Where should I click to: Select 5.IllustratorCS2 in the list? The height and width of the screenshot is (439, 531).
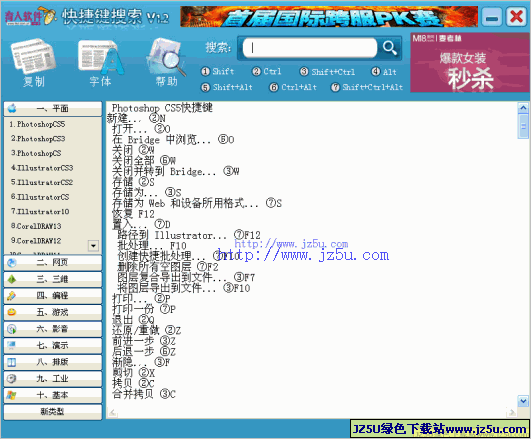click(x=42, y=183)
